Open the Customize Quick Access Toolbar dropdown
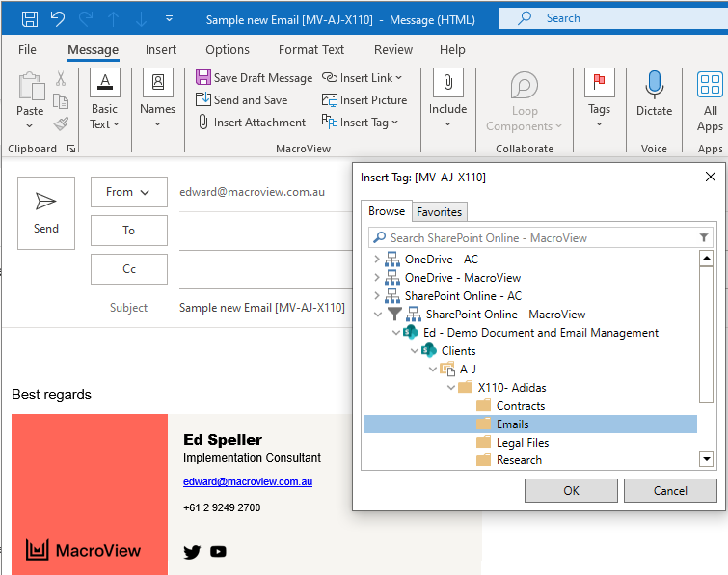 [170, 18]
